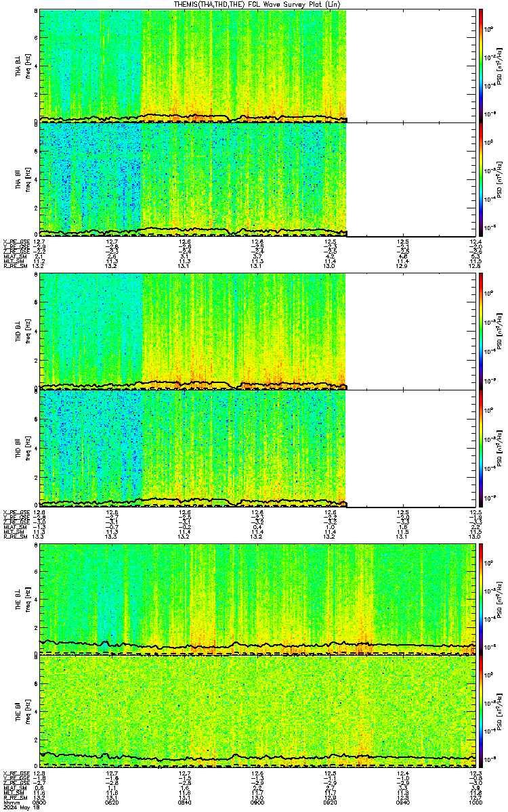This screenshot has width=508, height=812.
Task: Click MLAT_SM row label below THE panels
Action: 15,788
